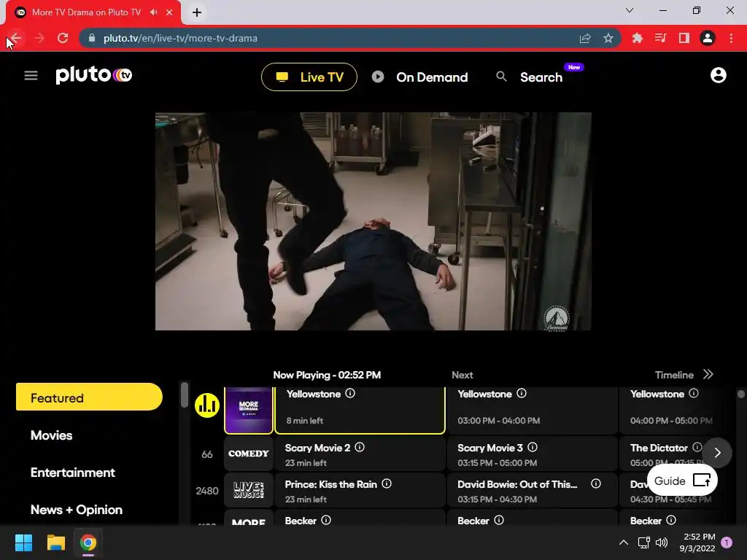Screen dimensions: 747x560
Task: Show info for Yellowstone 03:00 PM showing
Action: [522, 393]
